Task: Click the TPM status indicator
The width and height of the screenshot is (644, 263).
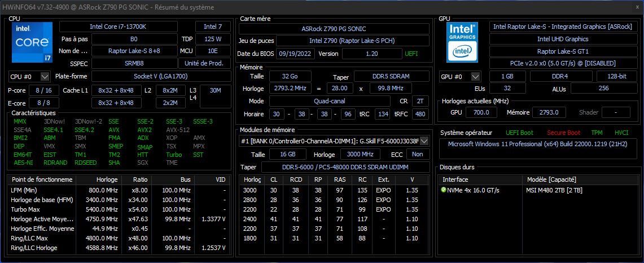Action: pyautogui.click(x=597, y=133)
